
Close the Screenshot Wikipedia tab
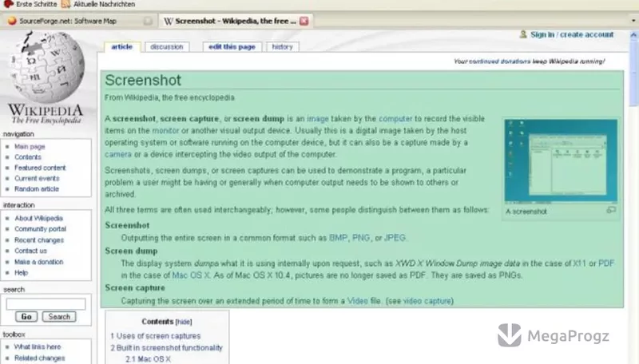coord(304,21)
